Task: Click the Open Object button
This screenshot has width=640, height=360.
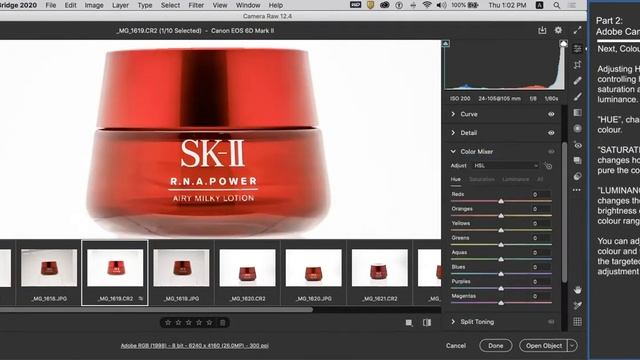Action: (x=544, y=346)
